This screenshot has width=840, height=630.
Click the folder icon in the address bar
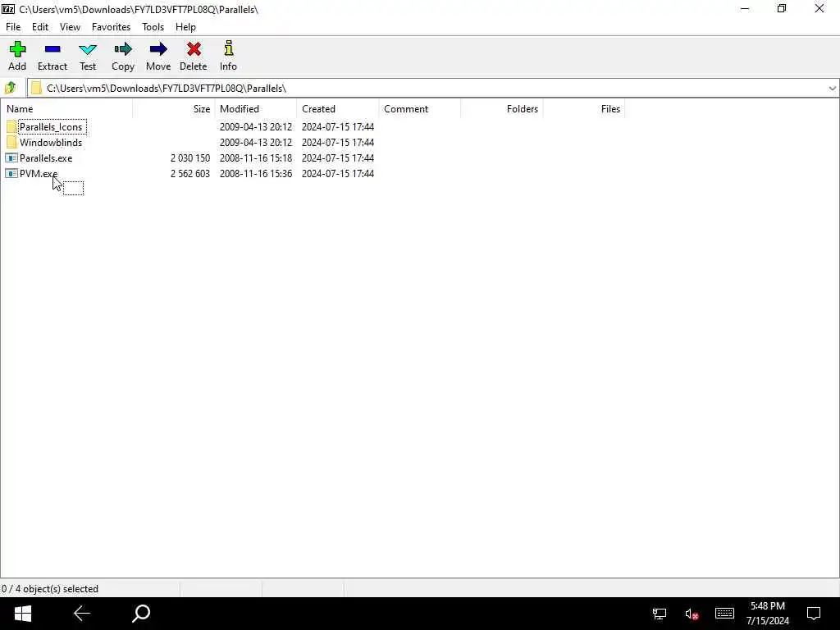(x=36, y=88)
